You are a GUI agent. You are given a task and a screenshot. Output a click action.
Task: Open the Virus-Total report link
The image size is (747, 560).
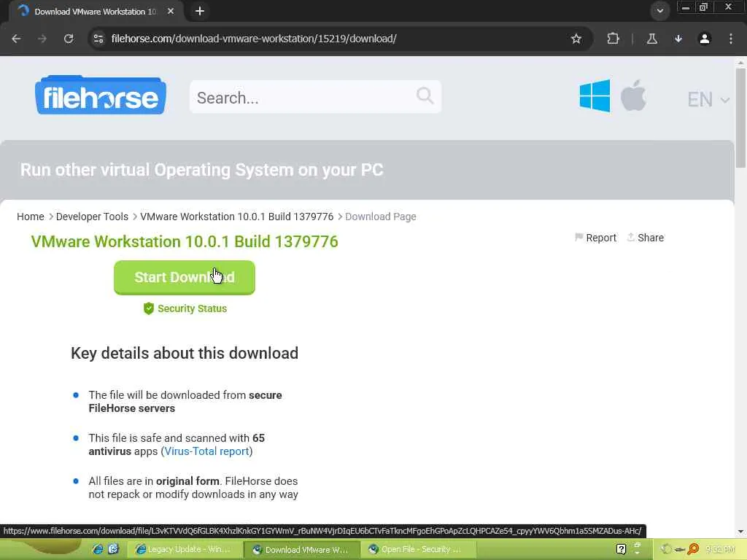pyautogui.click(x=206, y=451)
